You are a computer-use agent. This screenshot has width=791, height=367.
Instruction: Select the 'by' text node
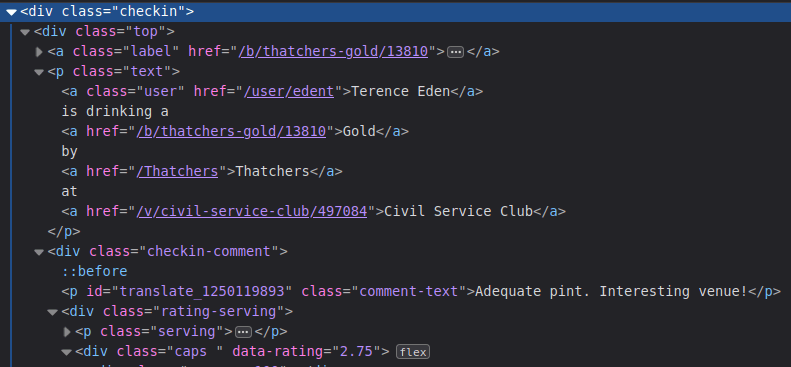tap(70, 151)
